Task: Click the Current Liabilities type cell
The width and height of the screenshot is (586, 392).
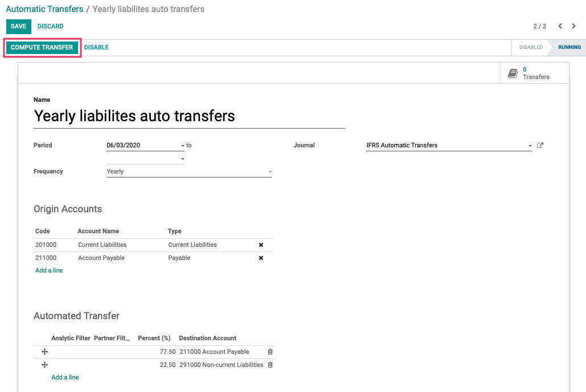Action: [x=192, y=245]
